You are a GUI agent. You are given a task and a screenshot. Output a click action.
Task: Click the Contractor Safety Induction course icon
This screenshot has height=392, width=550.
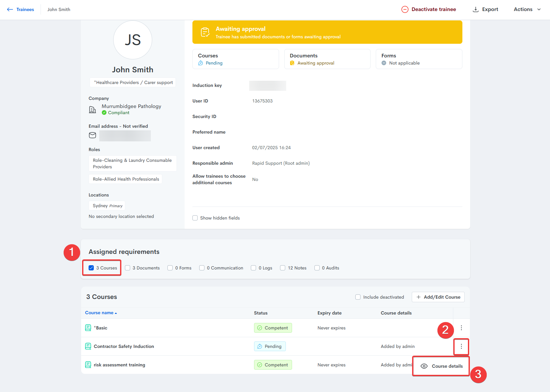click(88, 346)
